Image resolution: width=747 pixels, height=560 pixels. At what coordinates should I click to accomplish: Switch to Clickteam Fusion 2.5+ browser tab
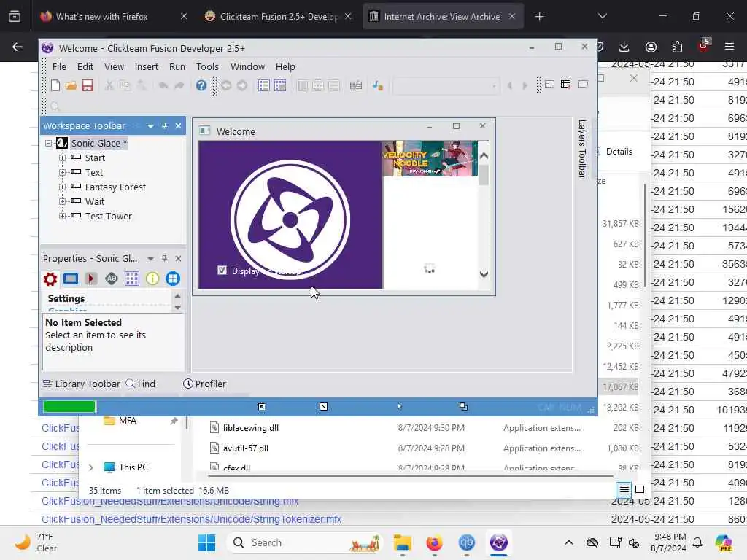(279, 16)
